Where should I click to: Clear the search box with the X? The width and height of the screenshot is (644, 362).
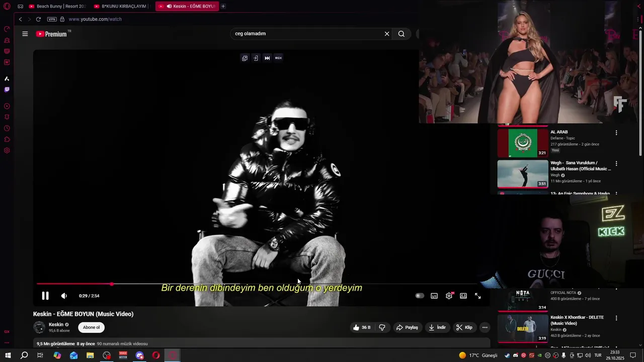click(387, 34)
